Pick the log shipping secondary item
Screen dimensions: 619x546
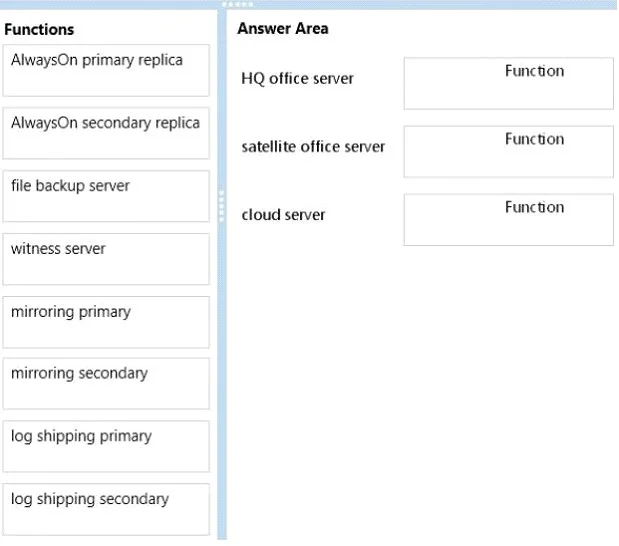[x=106, y=509]
